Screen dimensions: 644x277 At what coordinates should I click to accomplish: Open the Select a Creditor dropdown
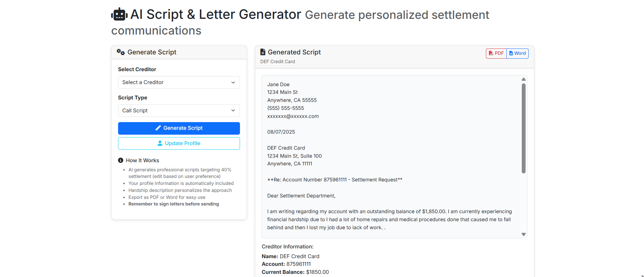179,82
